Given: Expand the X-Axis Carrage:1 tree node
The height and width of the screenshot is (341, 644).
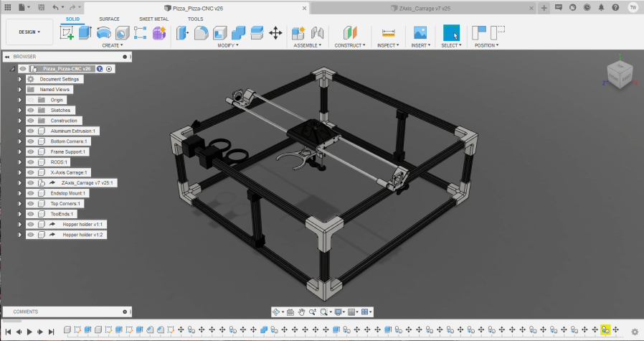Looking at the screenshot, I should [x=20, y=172].
